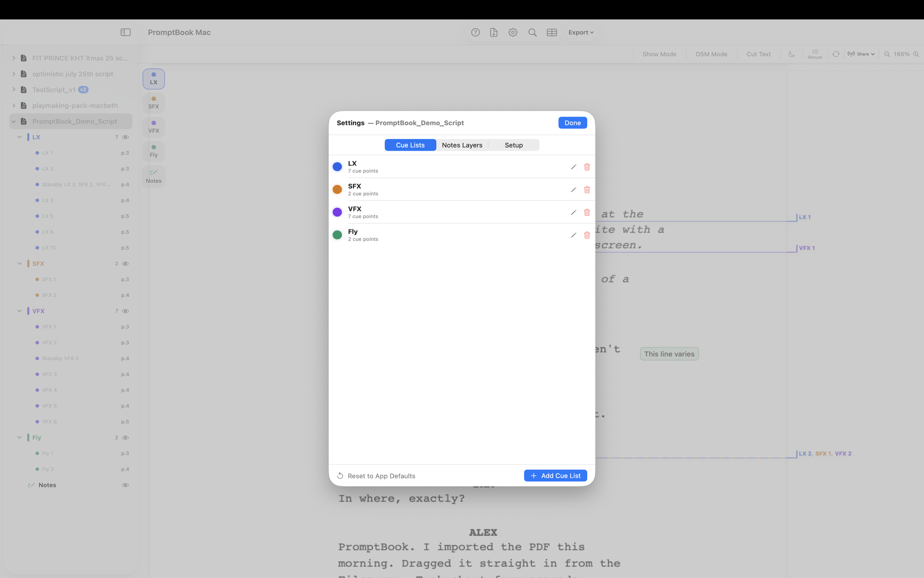Image resolution: width=924 pixels, height=578 pixels.
Task: Click VFX purple color swatch
Action: (337, 212)
